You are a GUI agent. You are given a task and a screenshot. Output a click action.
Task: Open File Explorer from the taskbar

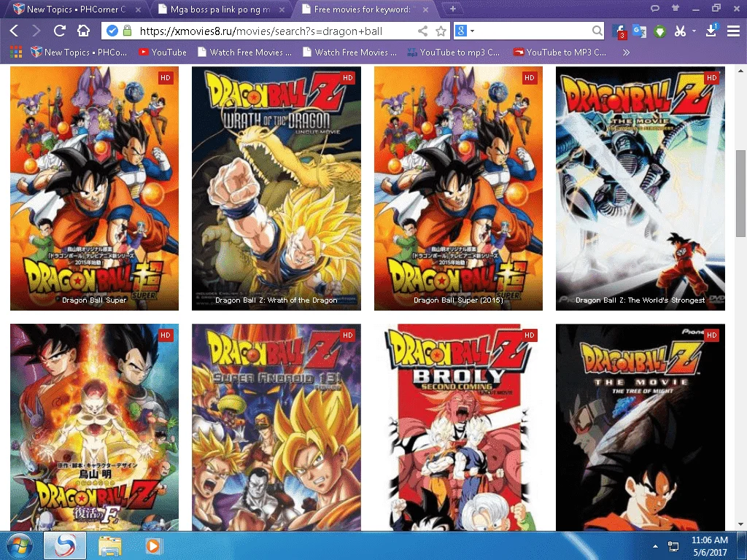coord(110,546)
